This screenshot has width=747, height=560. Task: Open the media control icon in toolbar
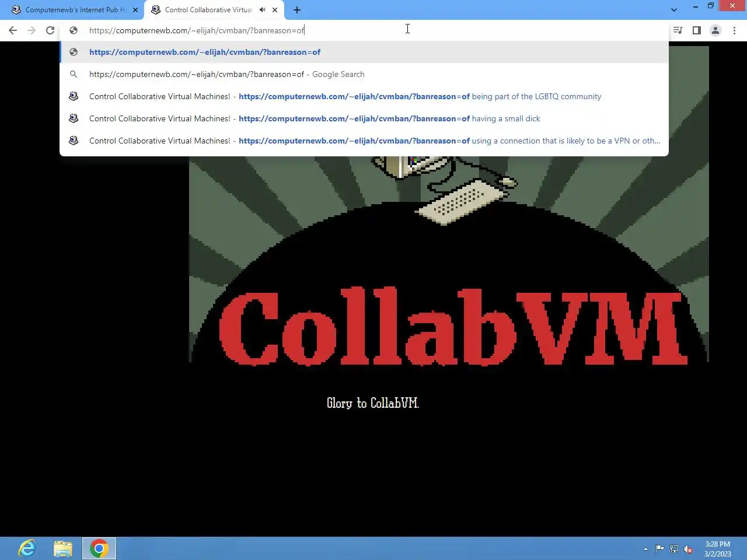pyautogui.click(x=678, y=30)
